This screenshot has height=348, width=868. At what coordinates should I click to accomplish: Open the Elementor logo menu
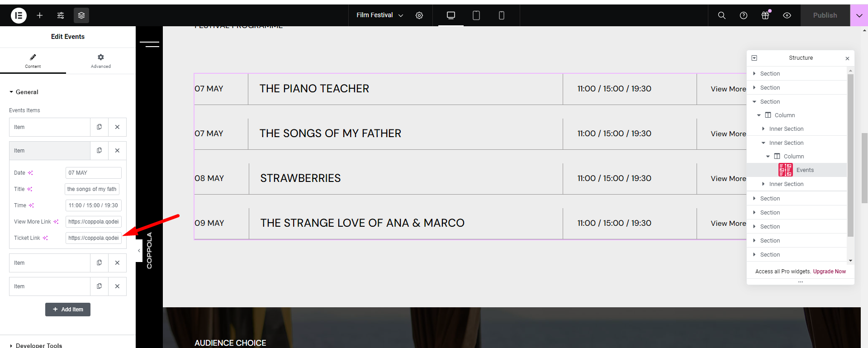(x=19, y=15)
